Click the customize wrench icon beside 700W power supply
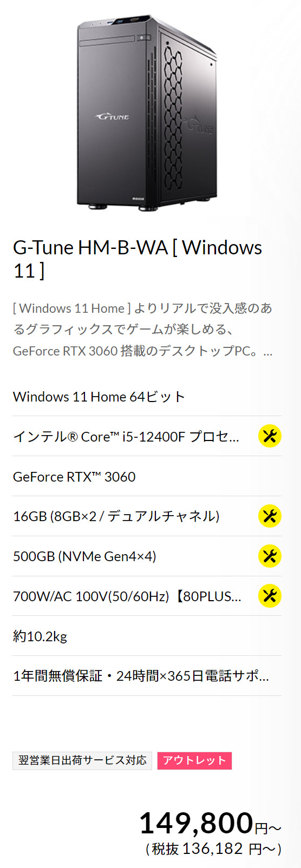This screenshot has width=301, height=868. coord(270,596)
